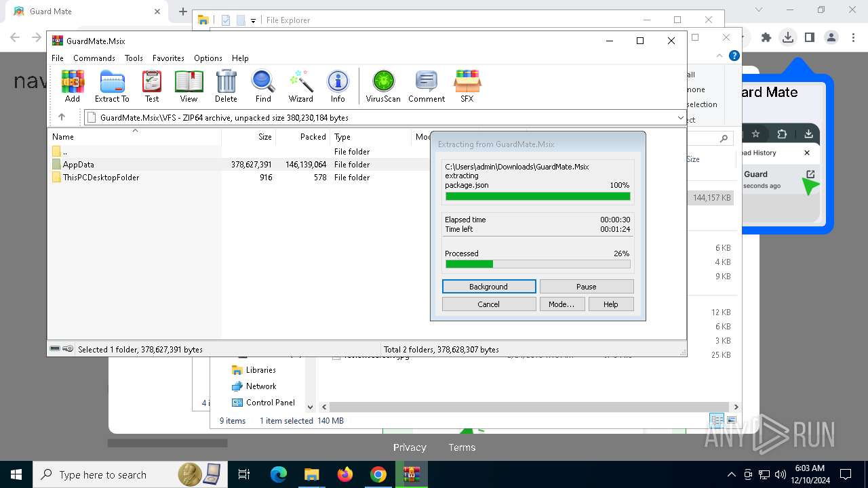Click Explorer horizontal scrollbar right arrow

pyautogui.click(x=736, y=407)
